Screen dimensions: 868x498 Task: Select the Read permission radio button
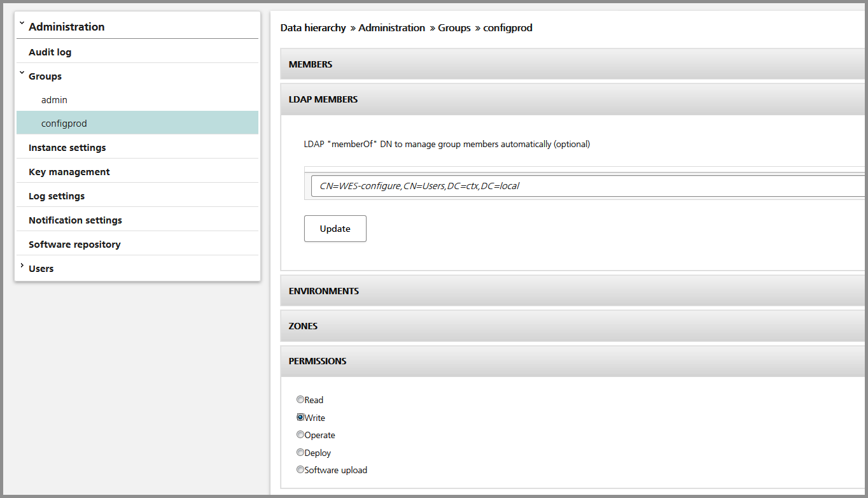click(x=300, y=400)
